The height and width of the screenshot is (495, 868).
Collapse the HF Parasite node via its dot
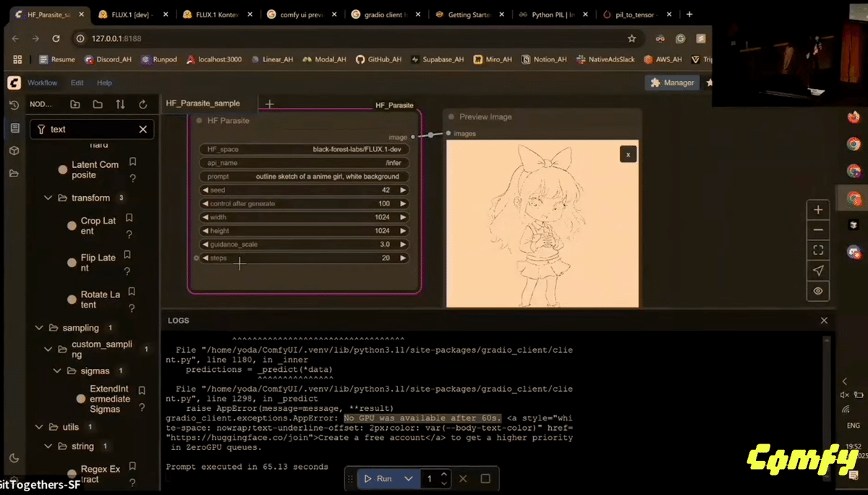point(199,121)
